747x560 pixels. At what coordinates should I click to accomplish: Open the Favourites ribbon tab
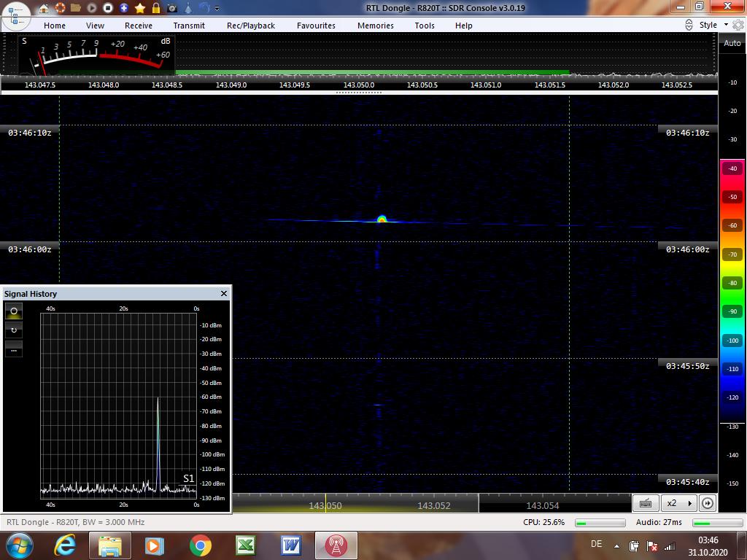pos(317,26)
